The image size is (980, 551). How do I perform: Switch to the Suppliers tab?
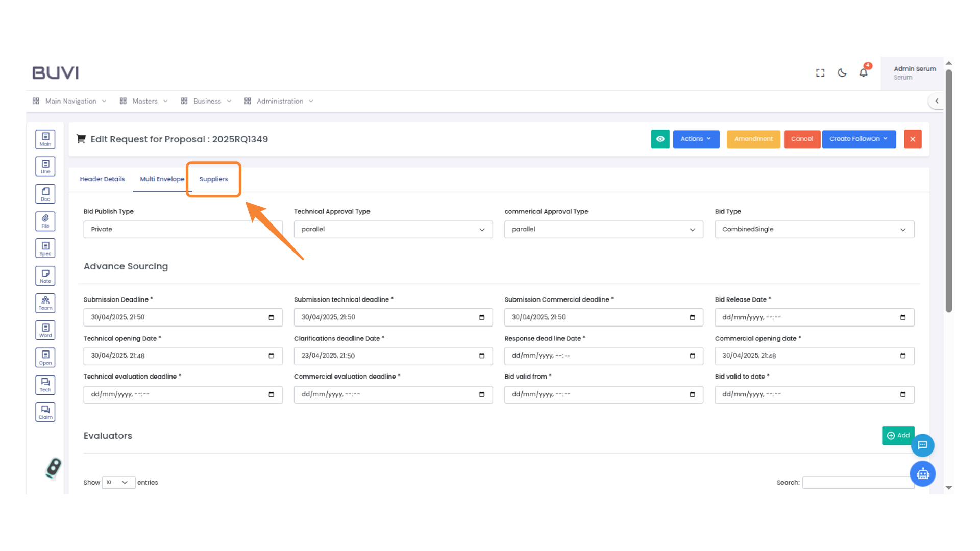click(213, 179)
